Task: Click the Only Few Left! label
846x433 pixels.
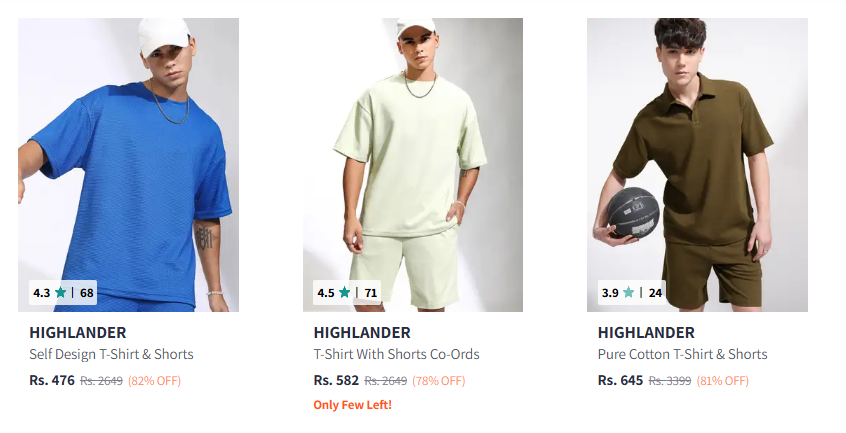Action: click(x=353, y=405)
